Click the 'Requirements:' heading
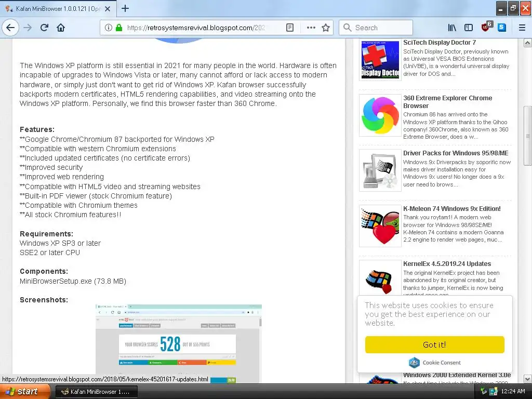This screenshot has height=399, width=532. click(x=46, y=234)
